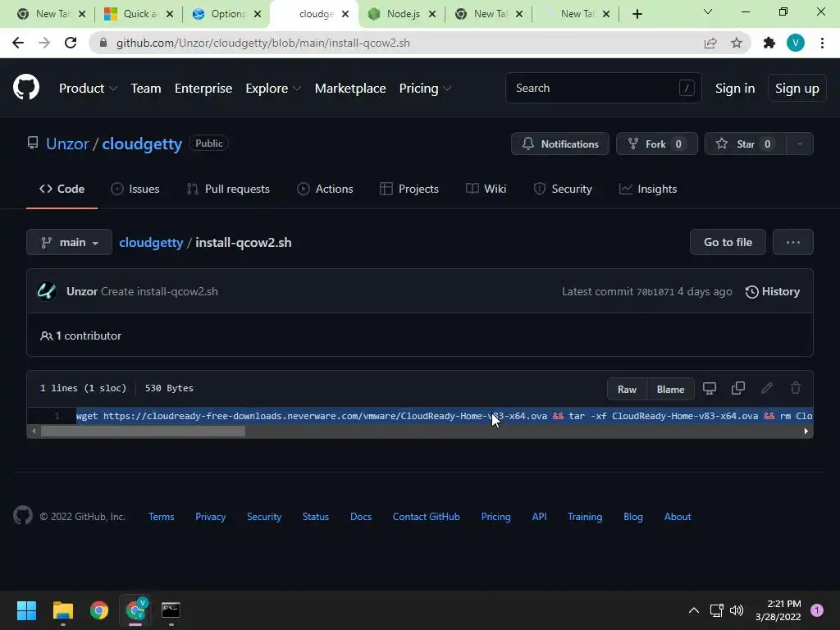Click the right scroll arrow of code view
840x630 pixels.
coord(806,431)
